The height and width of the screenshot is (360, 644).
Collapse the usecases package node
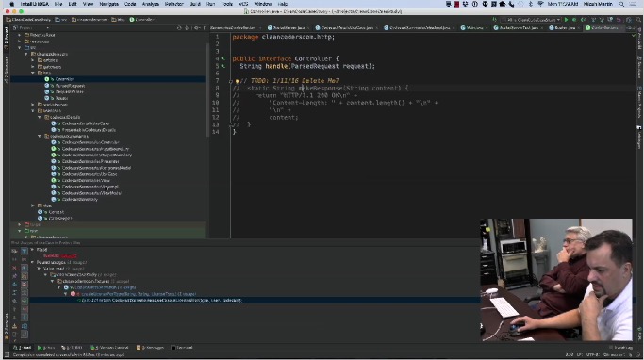[x=33, y=111]
